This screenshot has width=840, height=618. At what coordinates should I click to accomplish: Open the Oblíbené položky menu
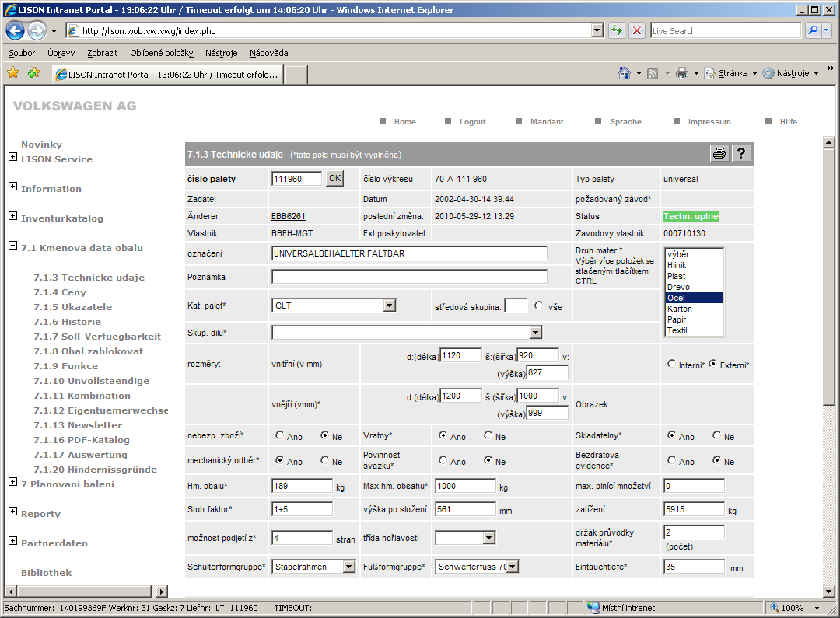coord(162,53)
